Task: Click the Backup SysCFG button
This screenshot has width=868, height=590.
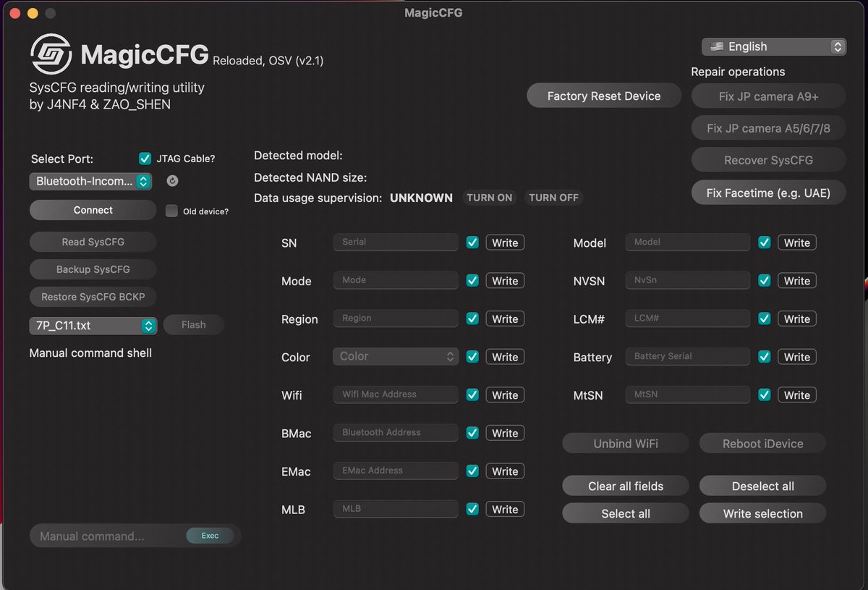Action: click(x=93, y=269)
